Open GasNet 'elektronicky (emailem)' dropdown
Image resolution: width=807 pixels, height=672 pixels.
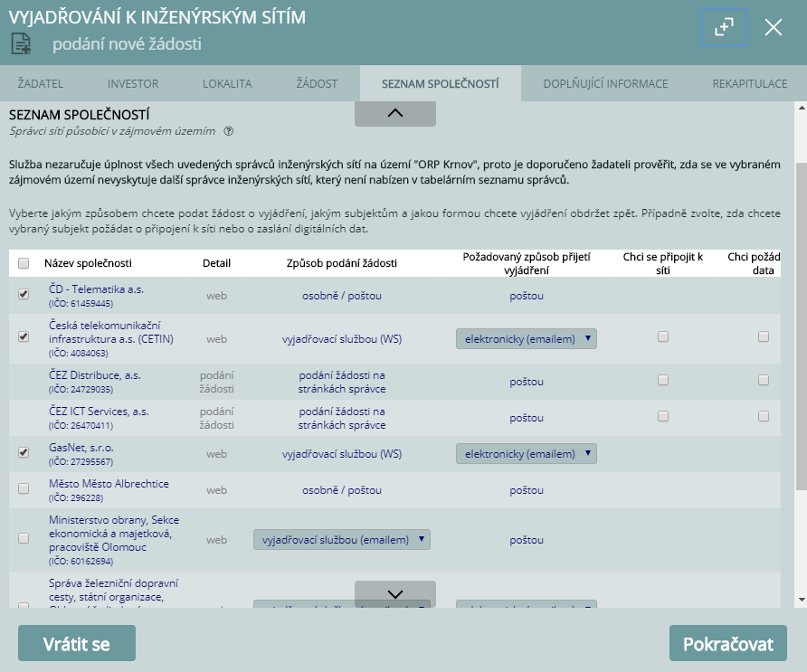526,454
